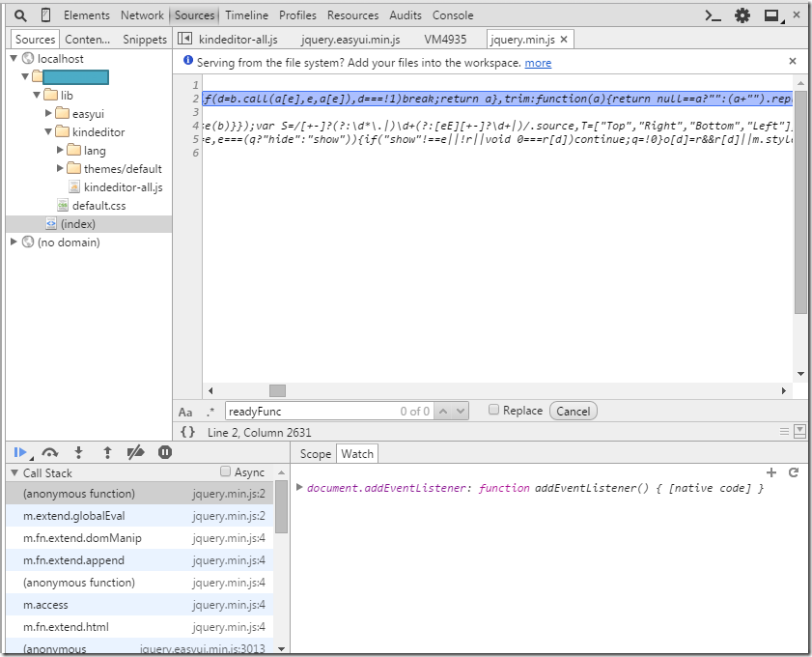This screenshot has height=657, width=812.
Task: Click the step over function icon
Action: click(x=49, y=452)
